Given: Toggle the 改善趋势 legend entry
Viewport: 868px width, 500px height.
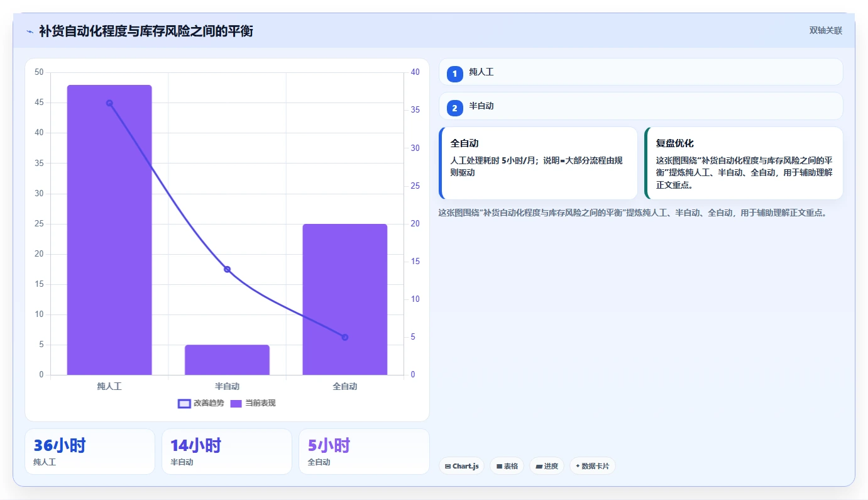Looking at the screenshot, I should 201,403.
